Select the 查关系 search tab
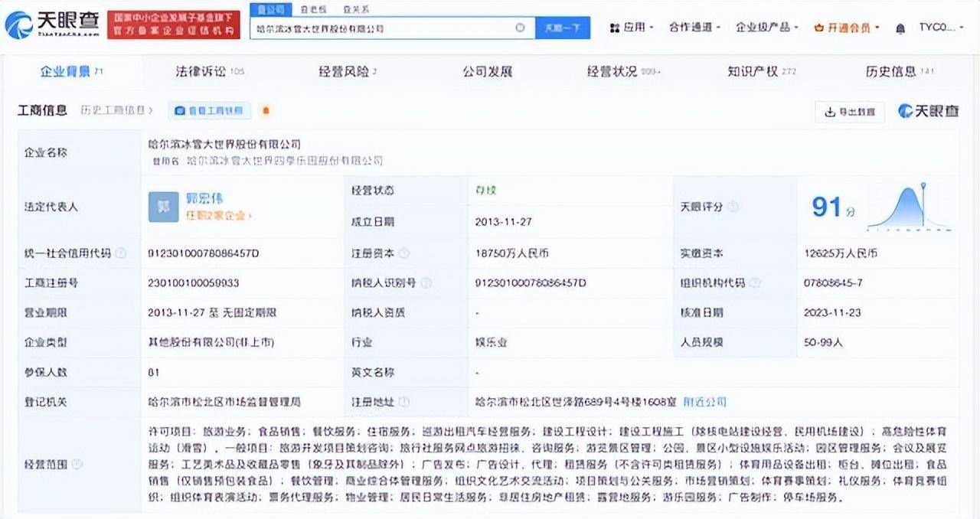Image resolution: width=980 pixels, height=519 pixels. tap(355, 9)
